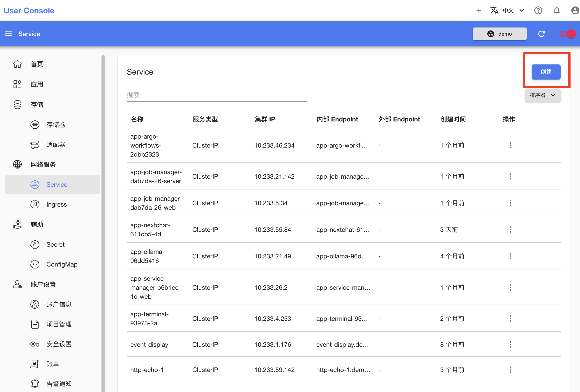The height and width of the screenshot is (392, 580).
Task: Toggle the pink switch in the blue bar
Action: (x=567, y=34)
